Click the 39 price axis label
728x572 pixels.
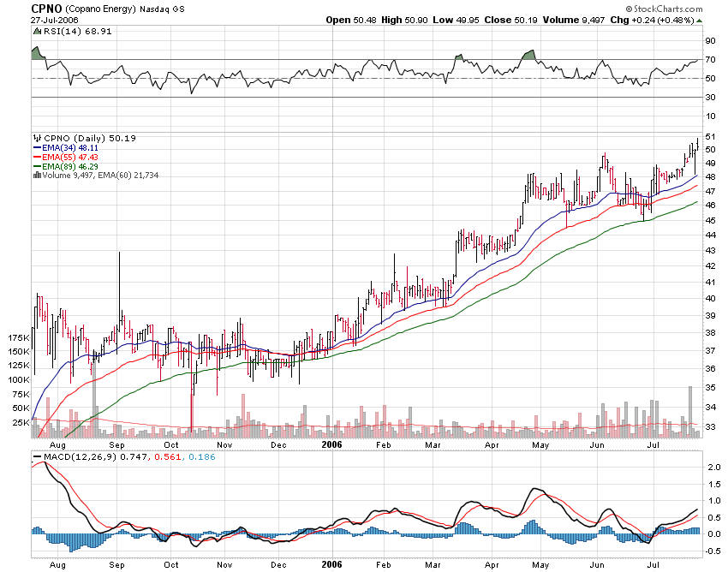tap(710, 316)
